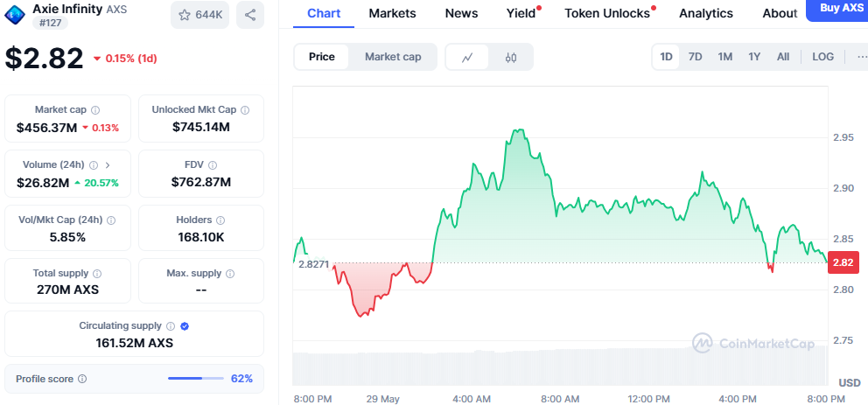Click the Profile score progress bar
This screenshot has height=405, width=868.
click(197, 379)
